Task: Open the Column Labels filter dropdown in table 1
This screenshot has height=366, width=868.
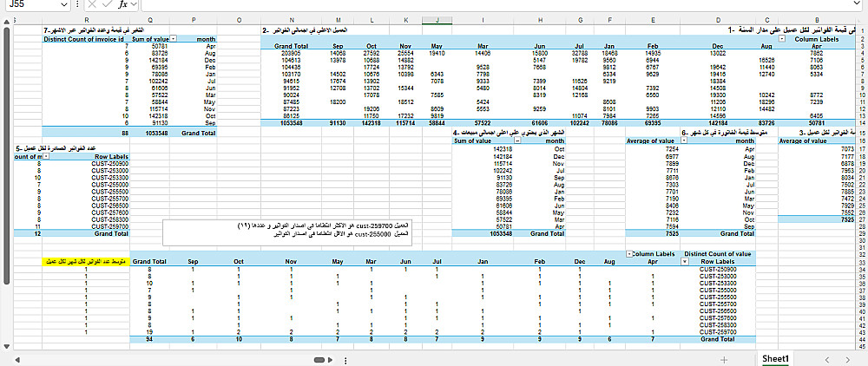Action: (782, 39)
